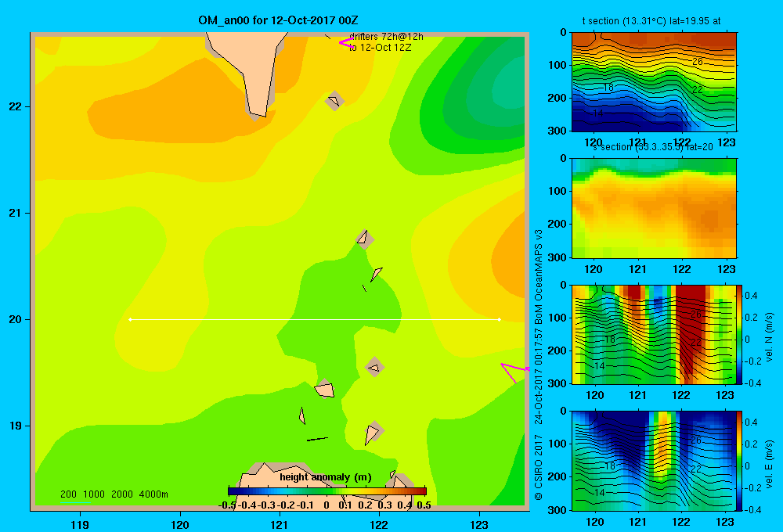Click the '200 1000 2000 4000m' depth legend

(x=114, y=494)
